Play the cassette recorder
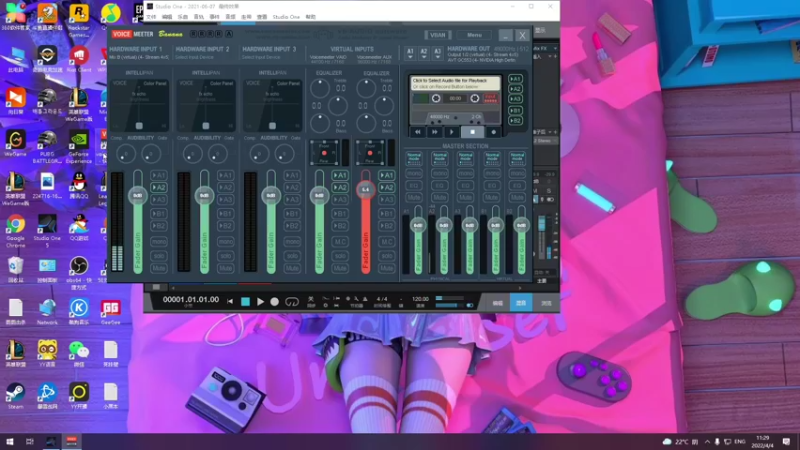The width and height of the screenshot is (800, 450). (452, 132)
